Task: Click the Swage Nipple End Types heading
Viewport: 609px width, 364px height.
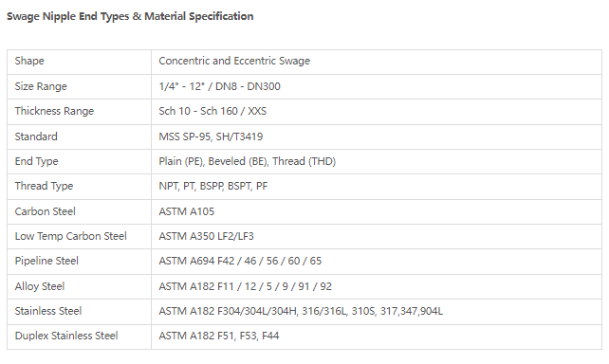Action: (x=130, y=16)
